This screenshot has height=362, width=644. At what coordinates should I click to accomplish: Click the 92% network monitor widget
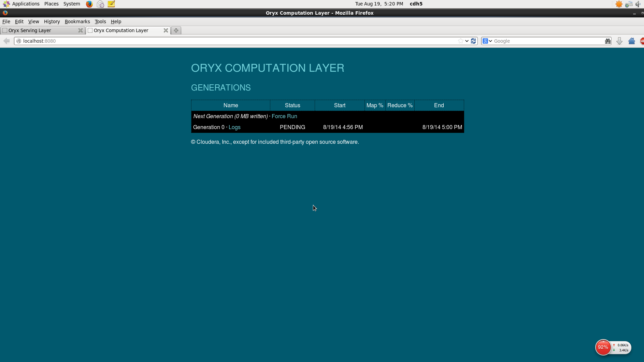(x=603, y=347)
